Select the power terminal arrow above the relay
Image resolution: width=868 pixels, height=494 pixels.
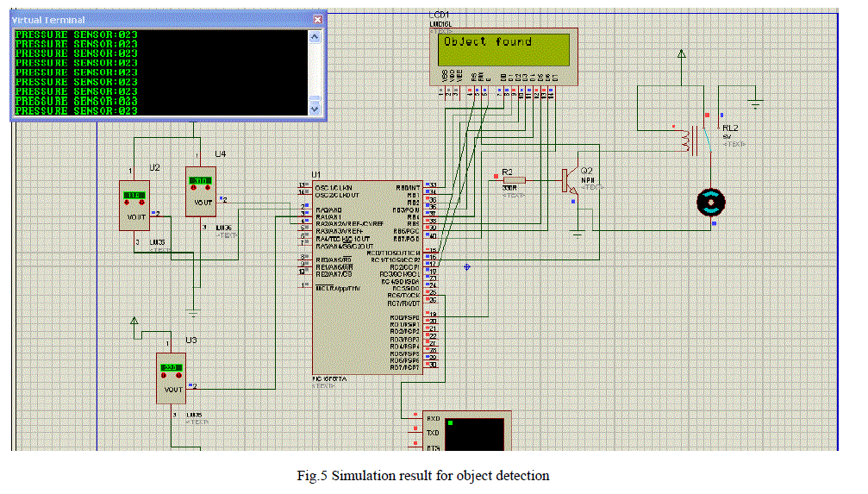[x=682, y=55]
